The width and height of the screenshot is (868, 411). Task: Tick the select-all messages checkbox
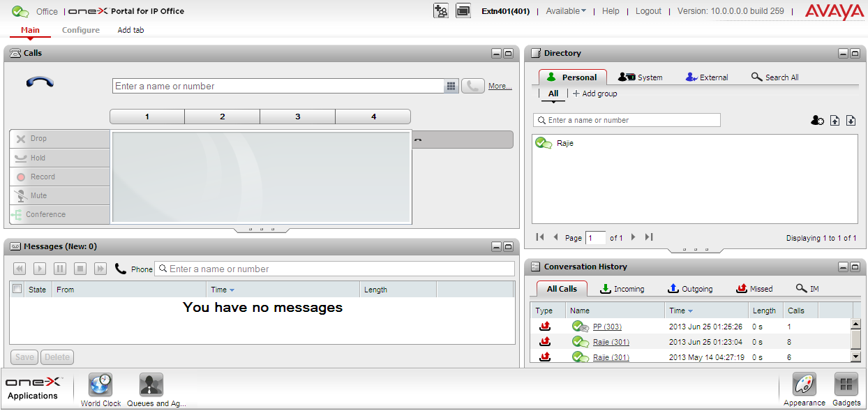click(x=17, y=289)
